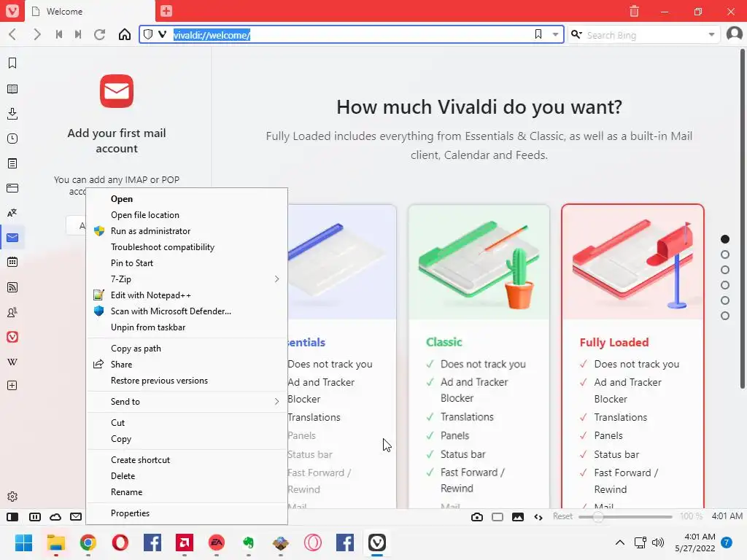The height and width of the screenshot is (560, 747).
Task: Select the sixth page indicator dot
Action: pyautogui.click(x=725, y=315)
